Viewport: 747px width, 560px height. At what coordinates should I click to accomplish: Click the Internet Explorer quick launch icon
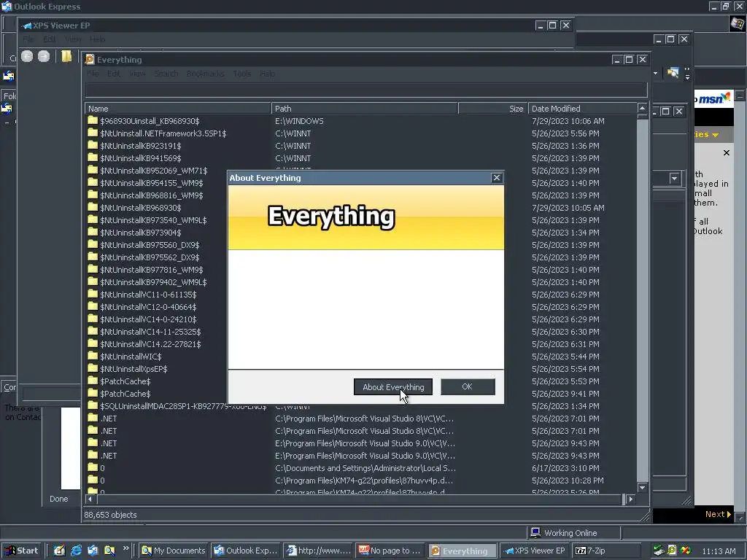point(76,551)
